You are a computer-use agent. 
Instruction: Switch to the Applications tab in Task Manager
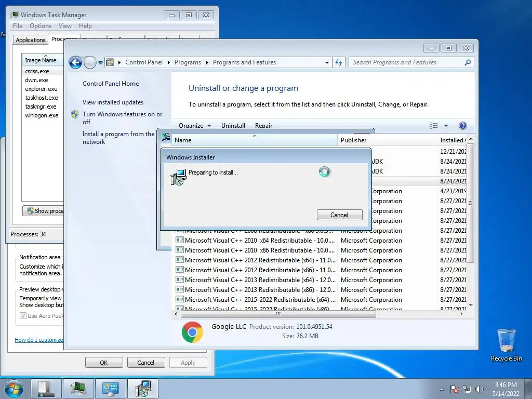point(31,40)
